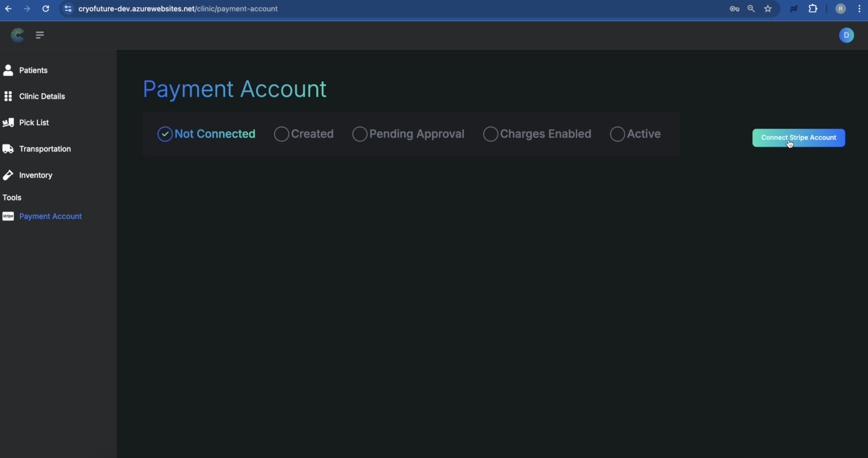Select the Patients sidebar icon
The height and width of the screenshot is (458, 868).
point(8,70)
